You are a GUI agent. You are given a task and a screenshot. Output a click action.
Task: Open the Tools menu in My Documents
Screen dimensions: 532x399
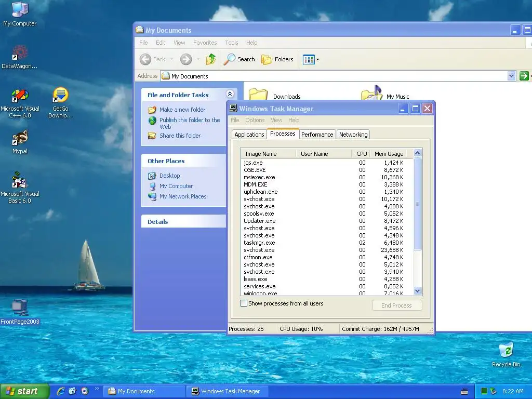pos(231,43)
